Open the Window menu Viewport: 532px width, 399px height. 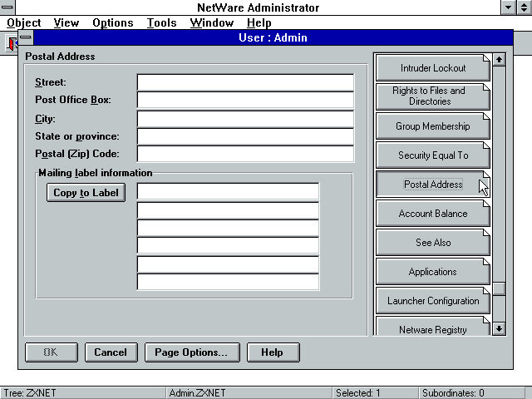pyautogui.click(x=212, y=23)
